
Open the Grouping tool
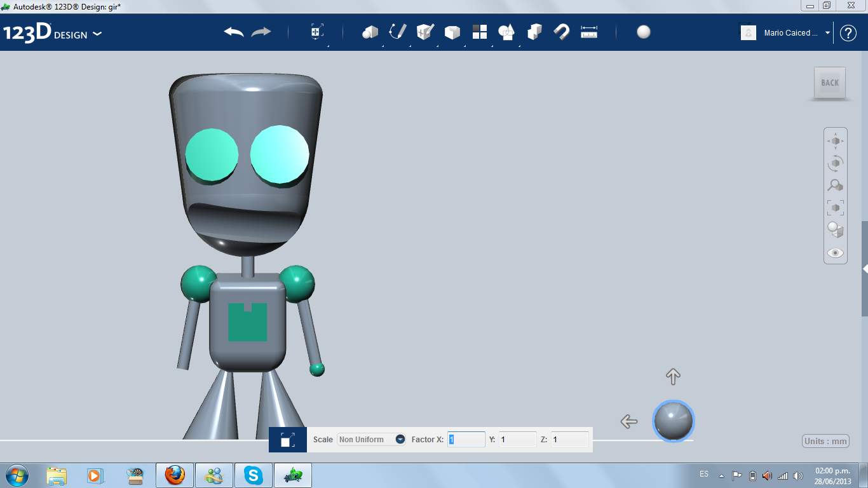[x=507, y=32]
